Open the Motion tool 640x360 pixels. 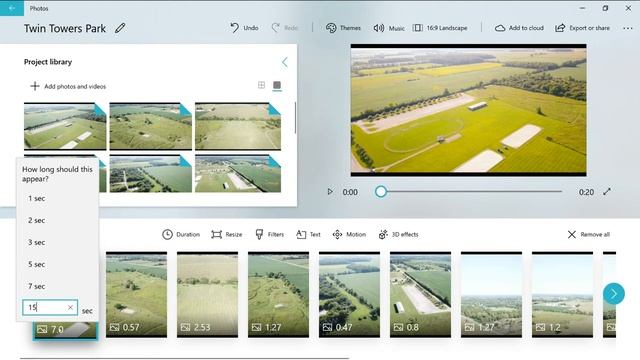point(349,234)
